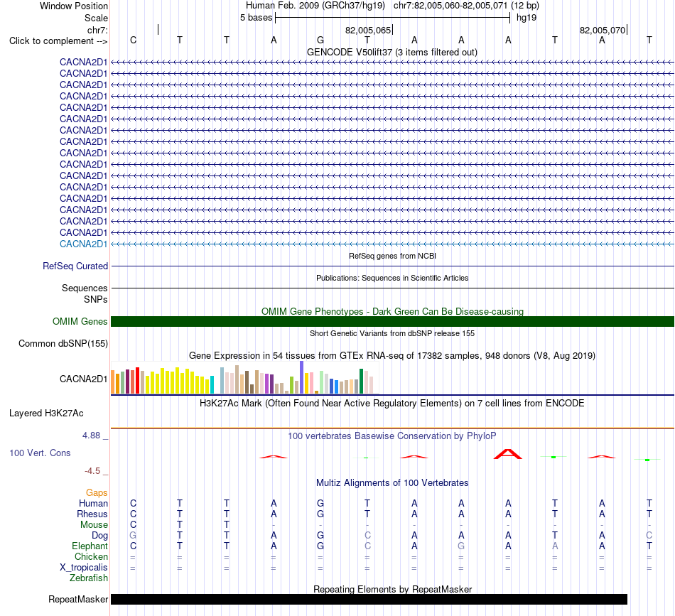Open the 100 Vert. Cons track label
675x616 pixels.
click(x=40, y=453)
